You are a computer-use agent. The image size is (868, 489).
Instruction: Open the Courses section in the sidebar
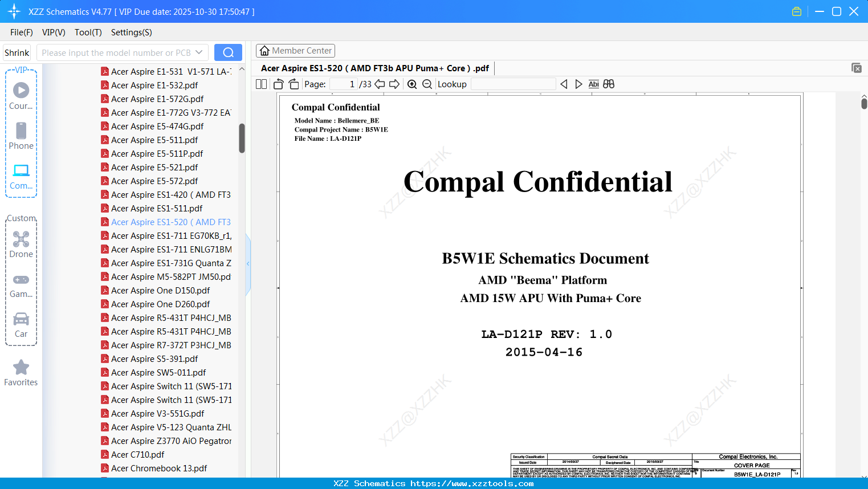coord(21,96)
